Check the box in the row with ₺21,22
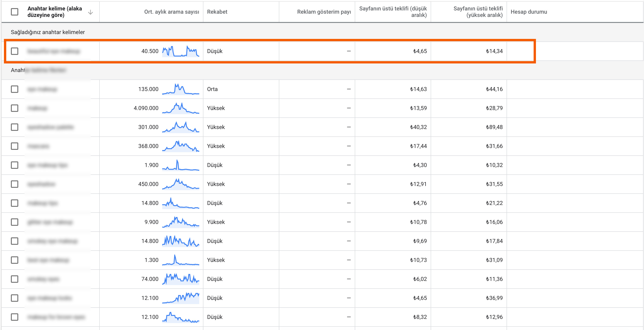The width and height of the screenshot is (644, 330). point(15,203)
